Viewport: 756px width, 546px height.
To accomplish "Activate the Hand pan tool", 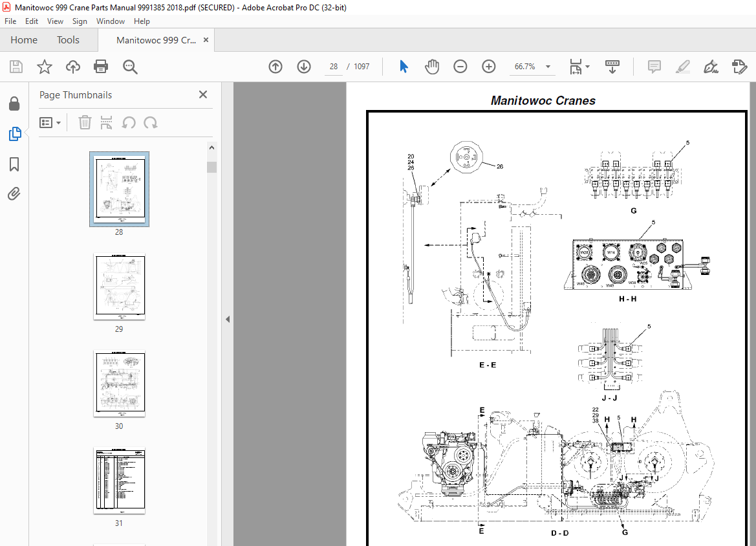I will [x=432, y=67].
